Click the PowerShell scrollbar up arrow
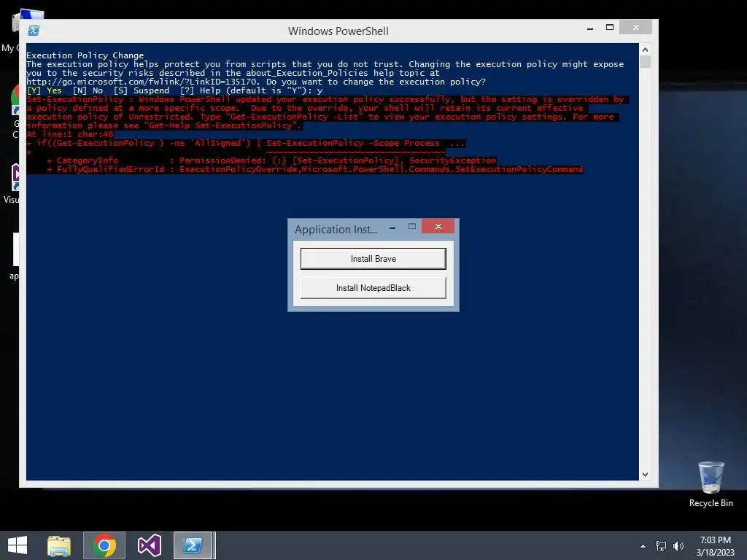Viewport: 747px width, 560px height. coord(645,50)
